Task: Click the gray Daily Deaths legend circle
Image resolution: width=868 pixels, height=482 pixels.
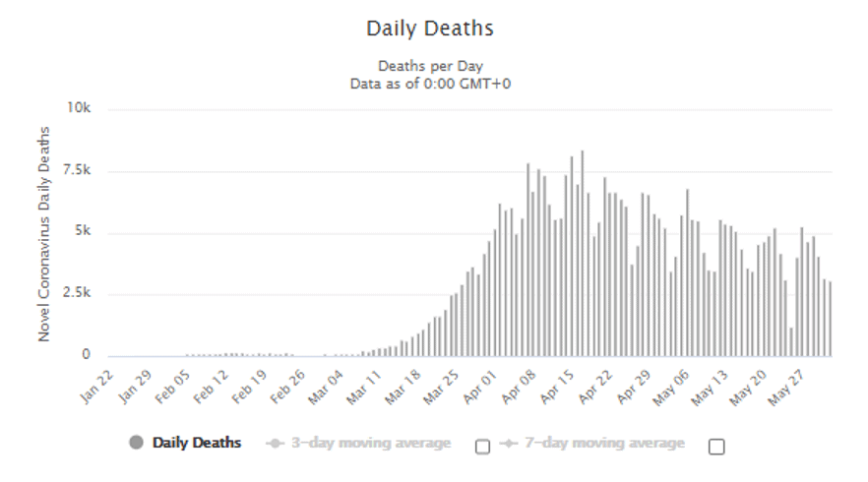Action: click(x=136, y=443)
